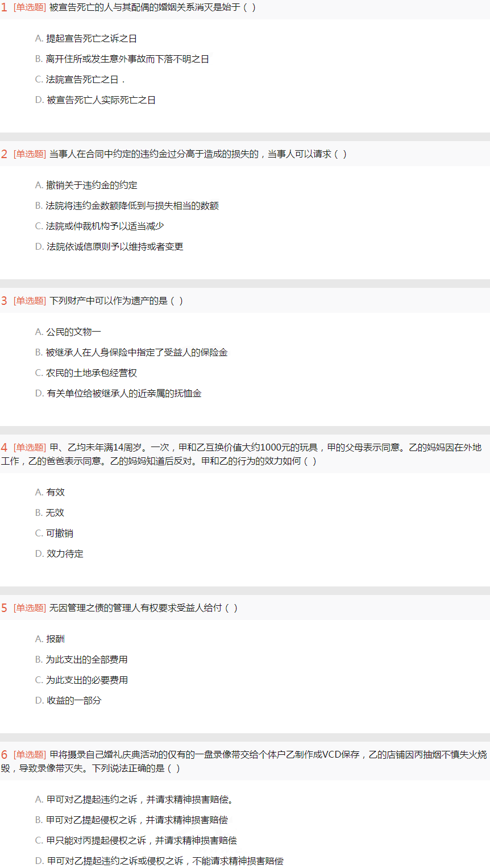This screenshot has width=490, height=868.
Task: Click question 6 text about 婚礼庆典录像带
Action: pos(244,762)
